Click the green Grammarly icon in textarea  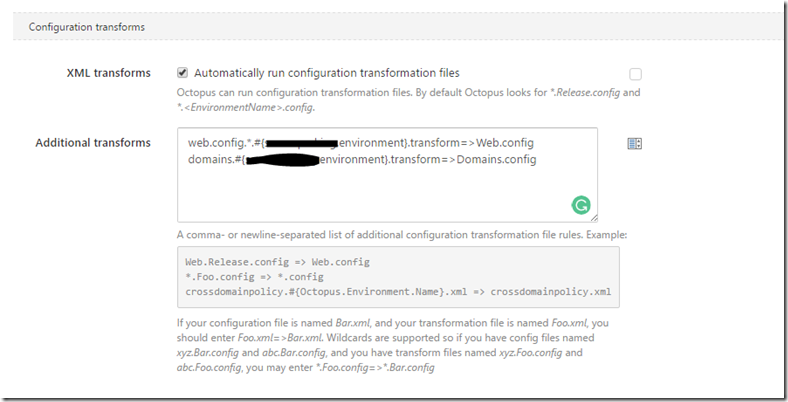(x=581, y=205)
